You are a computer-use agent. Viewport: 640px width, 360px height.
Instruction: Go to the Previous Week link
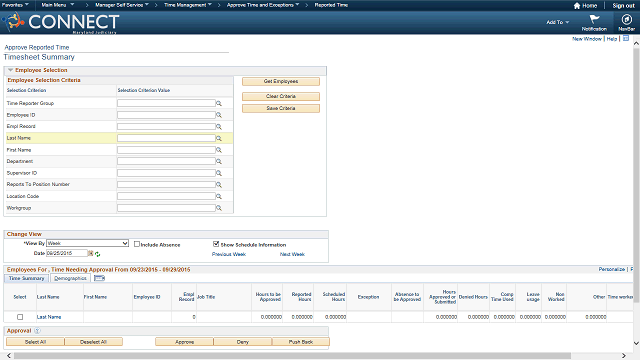coord(229,254)
